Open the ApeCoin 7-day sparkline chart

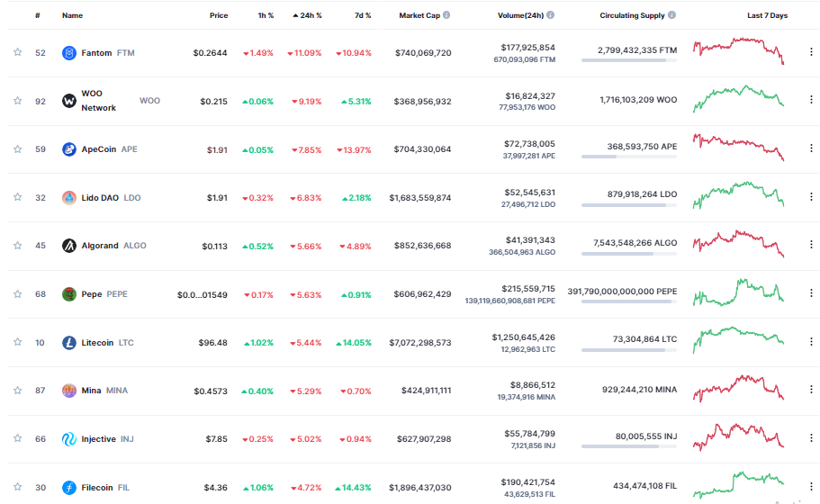[738, 148]
